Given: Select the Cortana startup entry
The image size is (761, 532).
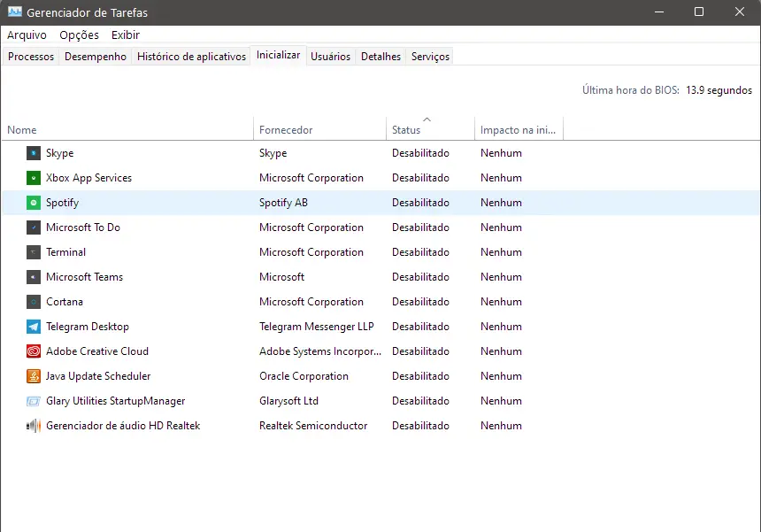Looking at the screenshot, I should 65,302.
